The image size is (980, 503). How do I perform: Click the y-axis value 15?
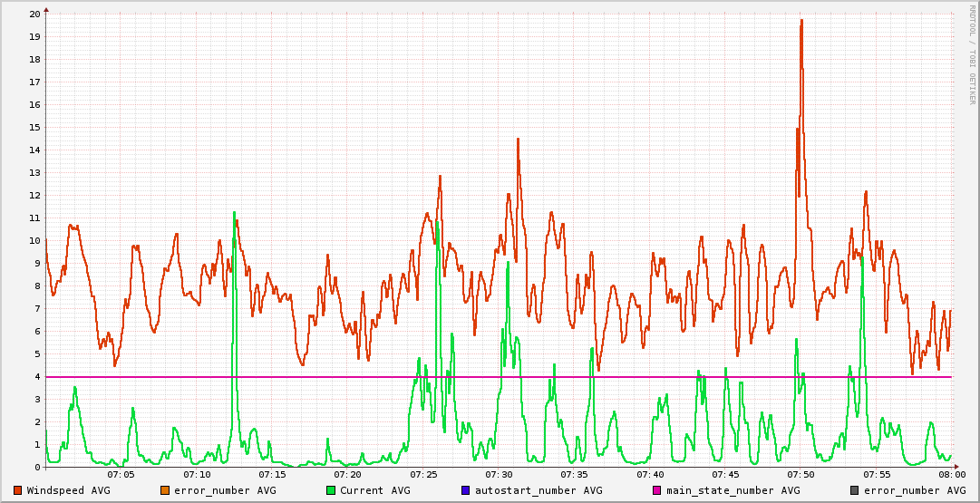pyautogui.click(x=35, y=128)
